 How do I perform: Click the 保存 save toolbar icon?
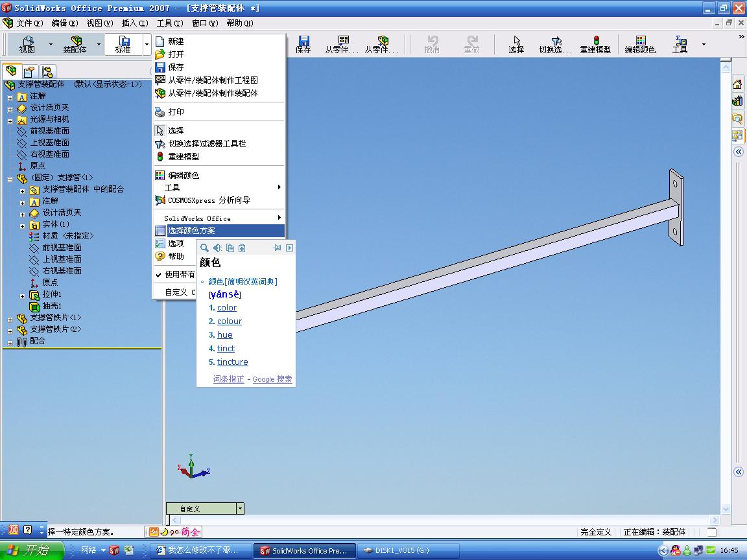[303, 44]
